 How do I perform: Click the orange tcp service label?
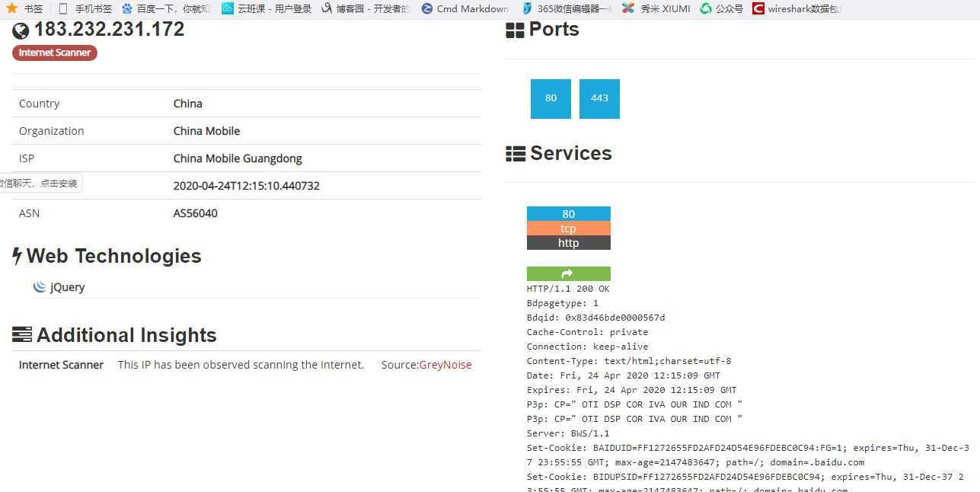pos(569,228)
